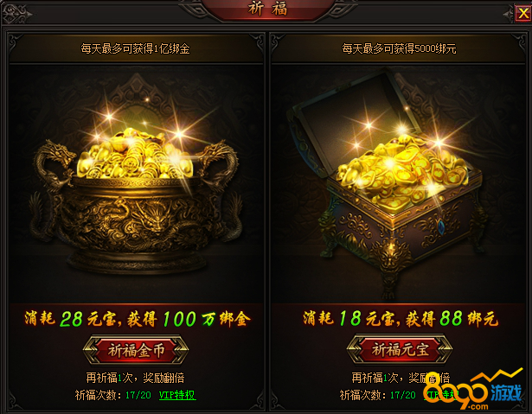Click the 祈福 title at the top
The height and width of the screenshot is (414, 532).
267,9
